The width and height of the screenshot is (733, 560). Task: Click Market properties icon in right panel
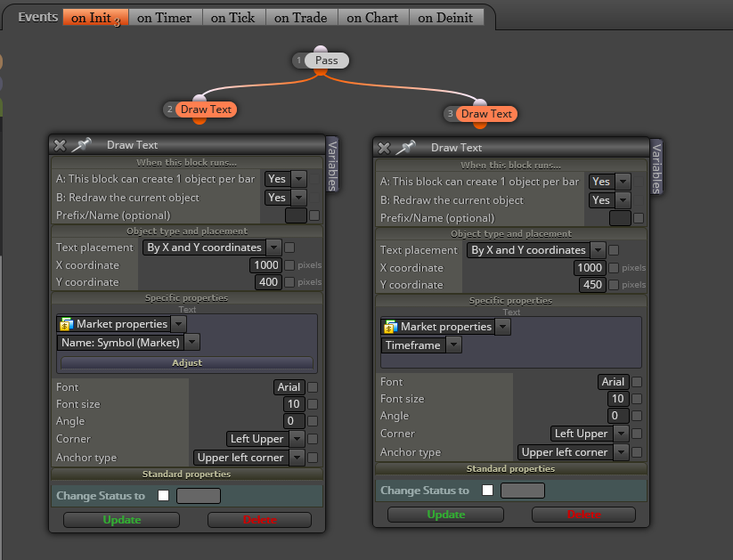(x=390, y=327)
